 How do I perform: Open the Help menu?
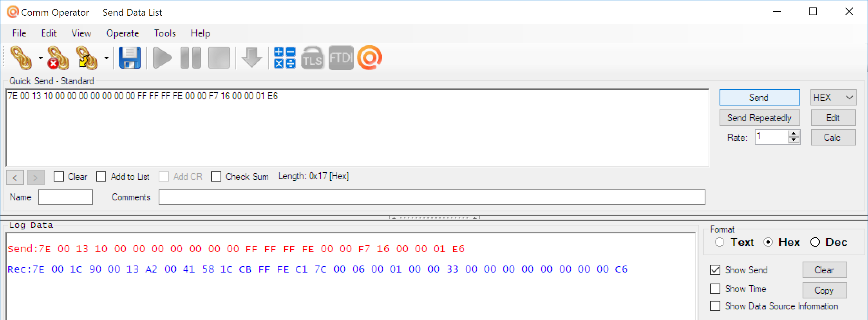pyautogui.click(x=201, y=33)
